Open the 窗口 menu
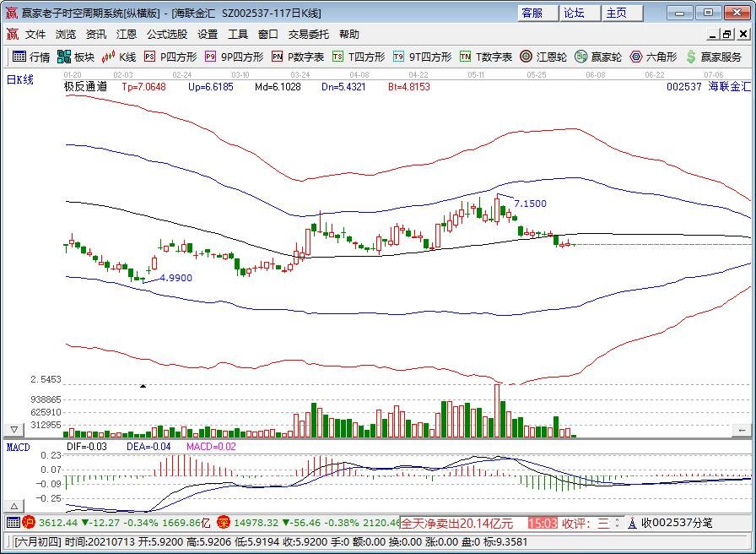Screen dimensions: 756x554 [268, 35]
